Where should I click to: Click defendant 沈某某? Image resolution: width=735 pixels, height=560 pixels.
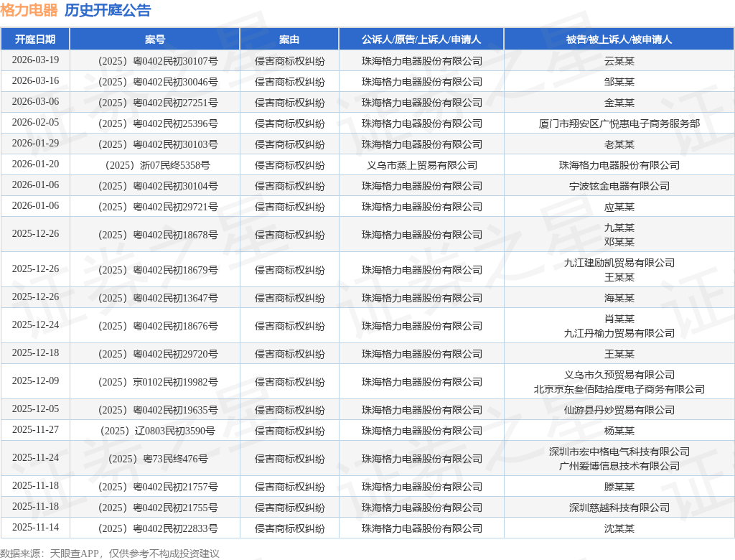click(619, 528)
